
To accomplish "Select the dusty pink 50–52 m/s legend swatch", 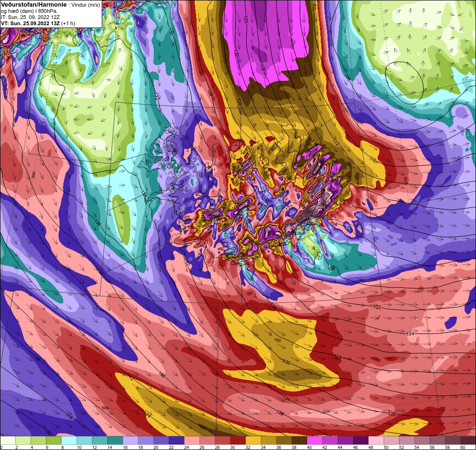I will 391,440.
